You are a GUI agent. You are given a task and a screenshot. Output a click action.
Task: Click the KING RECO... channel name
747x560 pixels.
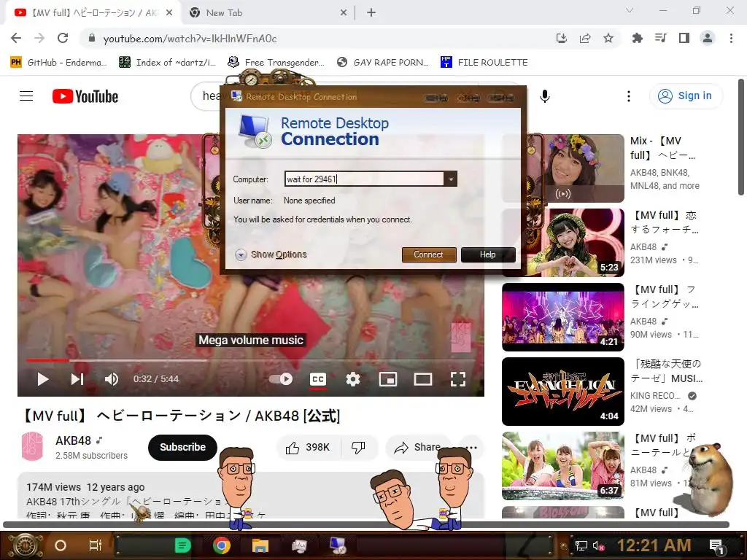point(656,396)
